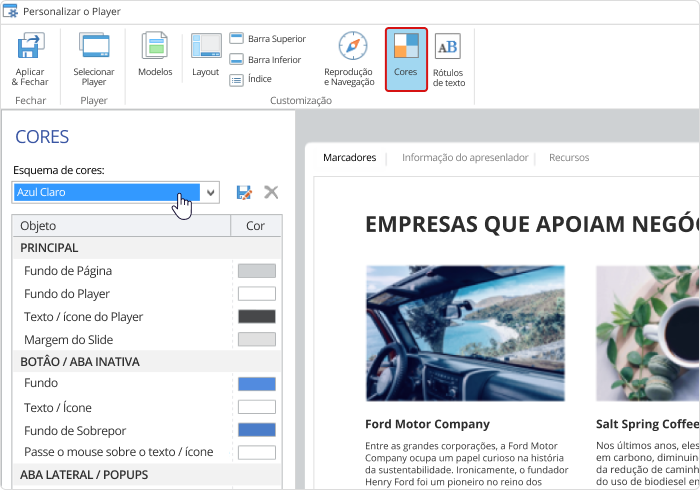Click the Objeto column header

coord(121,226)
